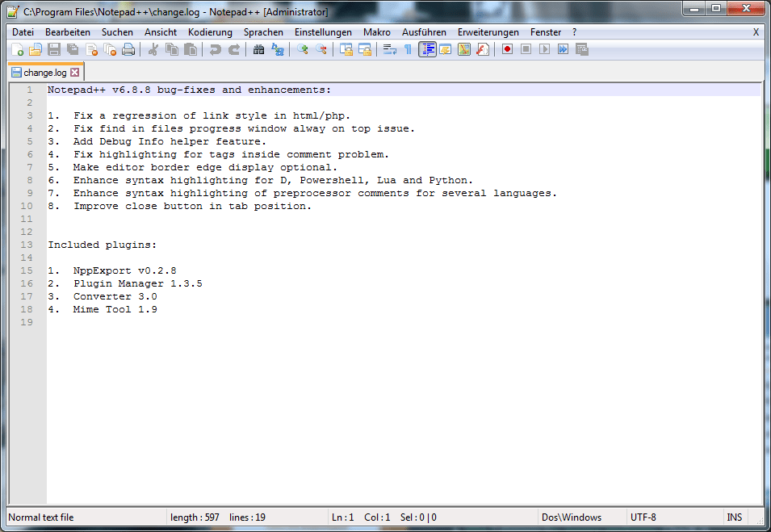Create a new file using the toolbar icon
Viewport: 771px width, 532px height.
(19, 49)
